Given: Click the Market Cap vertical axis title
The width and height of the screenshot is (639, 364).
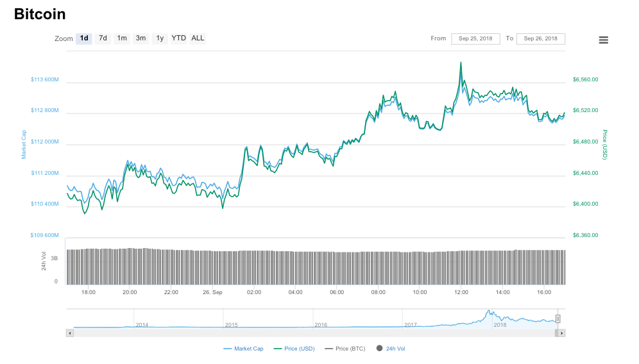Looking at the screenshot, I should tap(24, 145).
